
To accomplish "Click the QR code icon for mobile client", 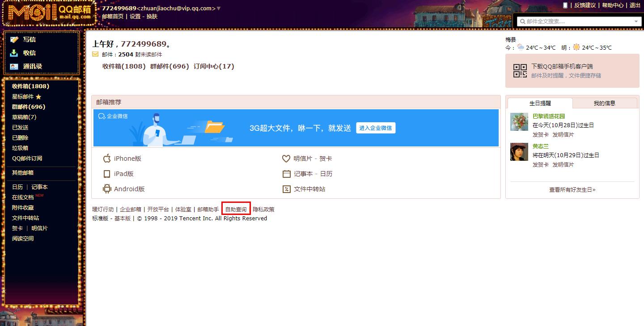I will (520, 71).
